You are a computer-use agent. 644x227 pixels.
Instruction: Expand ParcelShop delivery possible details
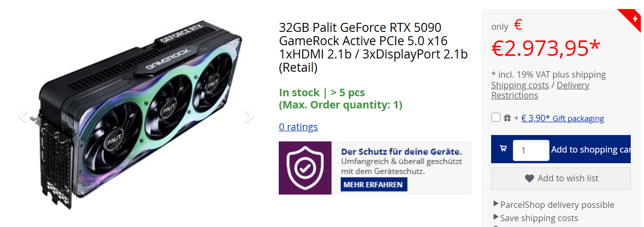tap(554, 205)
